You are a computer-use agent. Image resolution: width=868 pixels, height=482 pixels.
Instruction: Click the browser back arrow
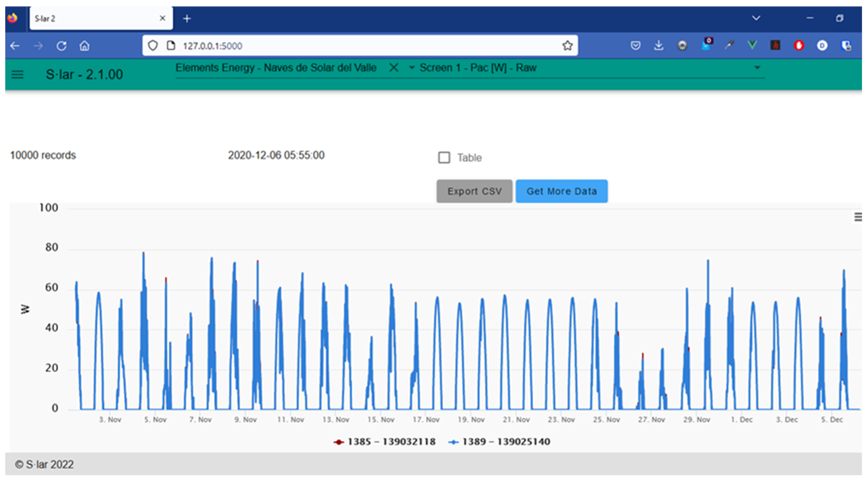click(x=15, y=45)
